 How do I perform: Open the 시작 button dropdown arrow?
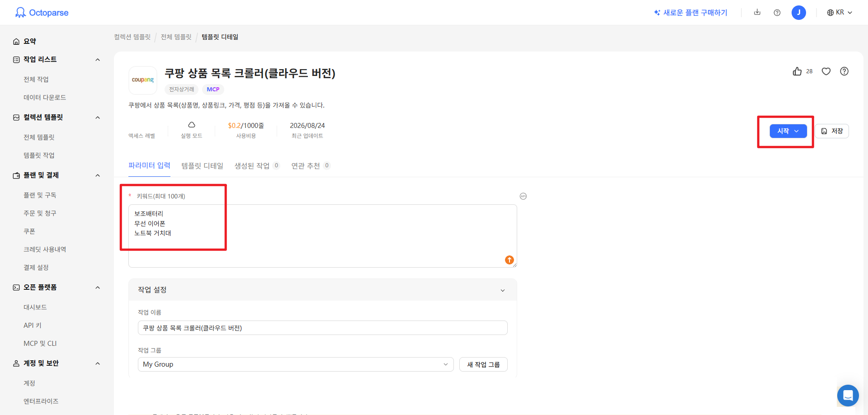(797, 131)
